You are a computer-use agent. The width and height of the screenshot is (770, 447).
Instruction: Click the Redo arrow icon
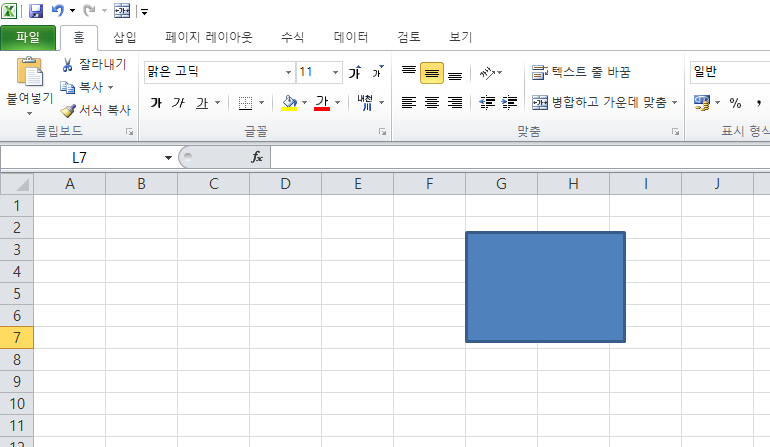pyautogui.click(x=89, y=11)
